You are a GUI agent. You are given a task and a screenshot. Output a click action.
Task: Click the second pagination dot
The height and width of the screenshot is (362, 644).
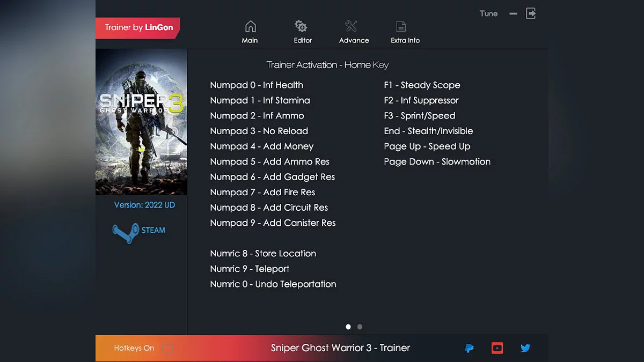pos(360,326)
